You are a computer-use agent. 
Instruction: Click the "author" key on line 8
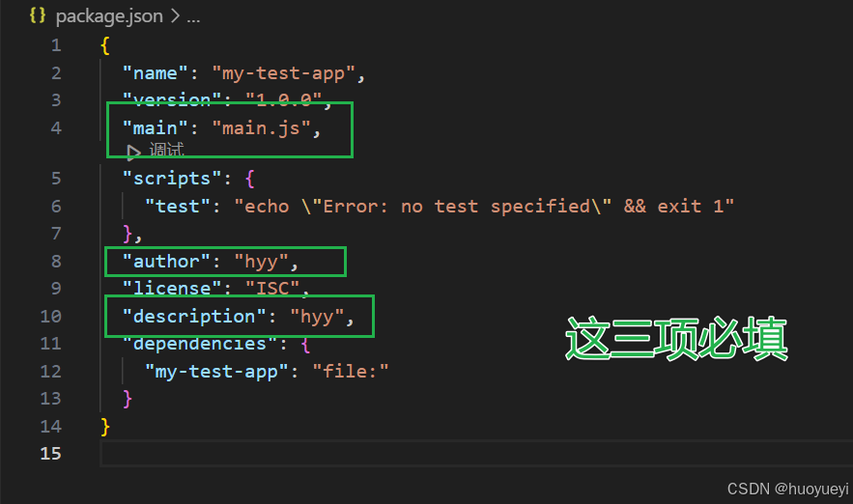[x=166, y=262]
